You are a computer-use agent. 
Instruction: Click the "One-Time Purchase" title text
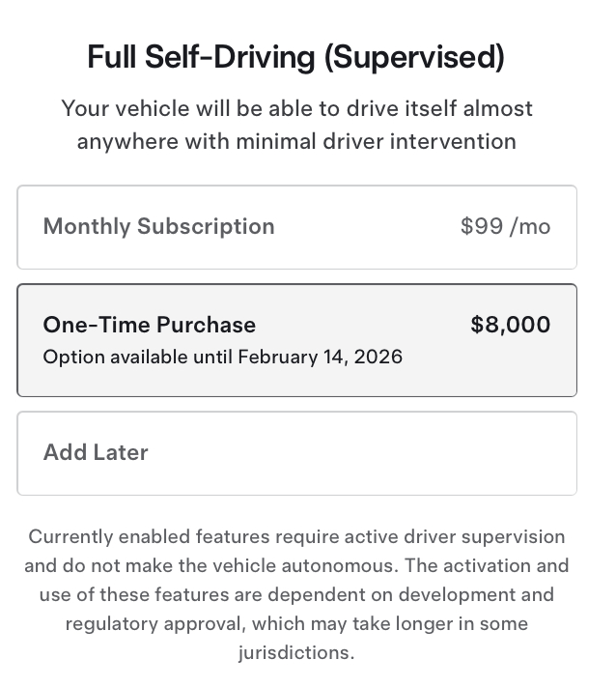[x=150, y=325]
